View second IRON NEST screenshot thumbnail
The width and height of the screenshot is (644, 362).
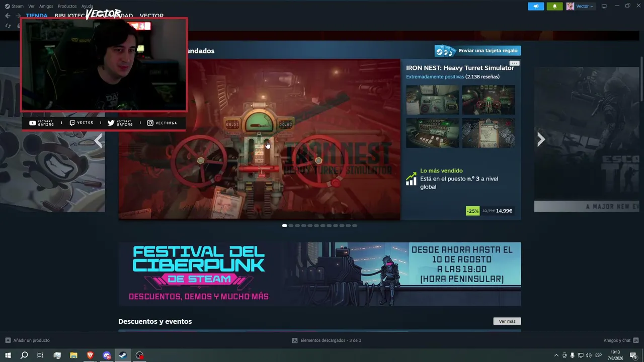click(x=489, y=100)
